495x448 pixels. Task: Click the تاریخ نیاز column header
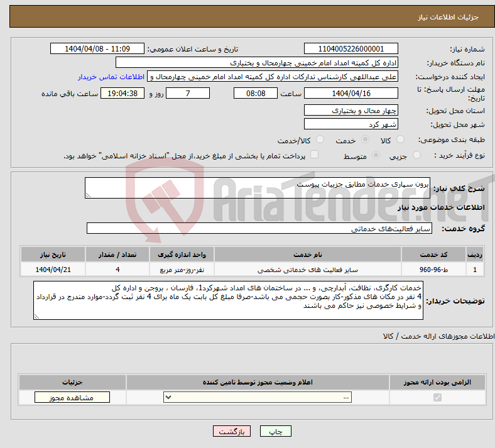tap(53, 254)
